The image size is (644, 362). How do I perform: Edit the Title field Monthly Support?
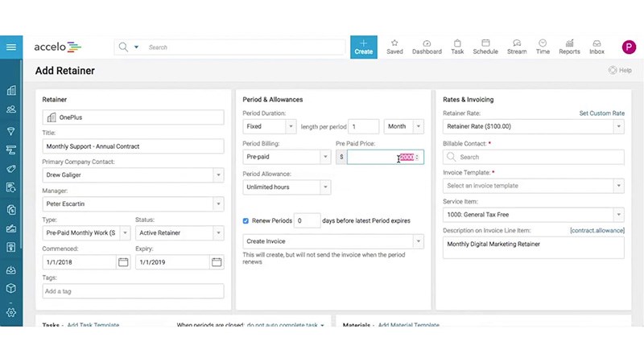pyautogui.click(x=133, y=146)
